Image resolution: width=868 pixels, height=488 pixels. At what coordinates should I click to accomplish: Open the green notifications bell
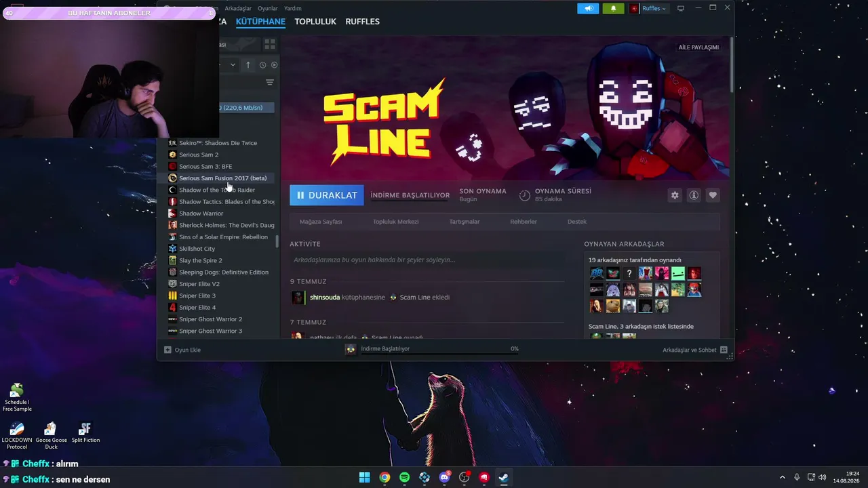pos(613,8)
